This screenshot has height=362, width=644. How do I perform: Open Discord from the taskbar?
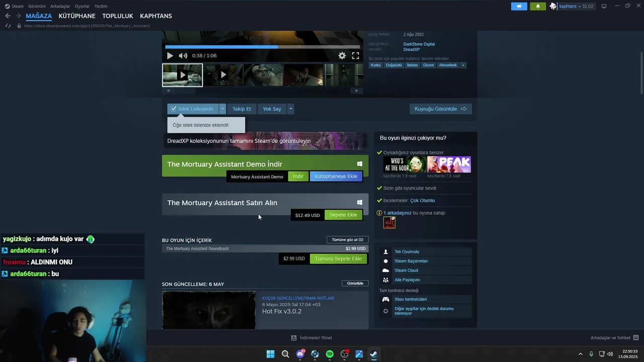tap(300, 354)
